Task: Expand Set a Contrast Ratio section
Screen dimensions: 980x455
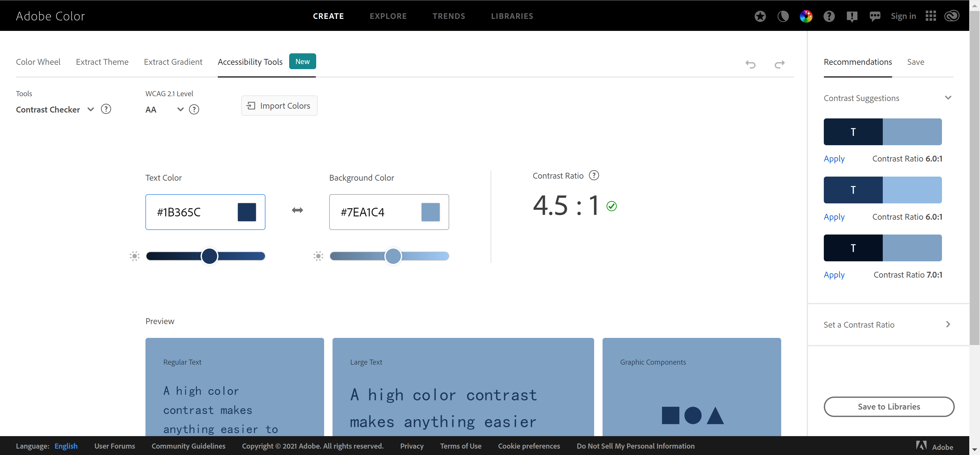Action: coord(948,325)
